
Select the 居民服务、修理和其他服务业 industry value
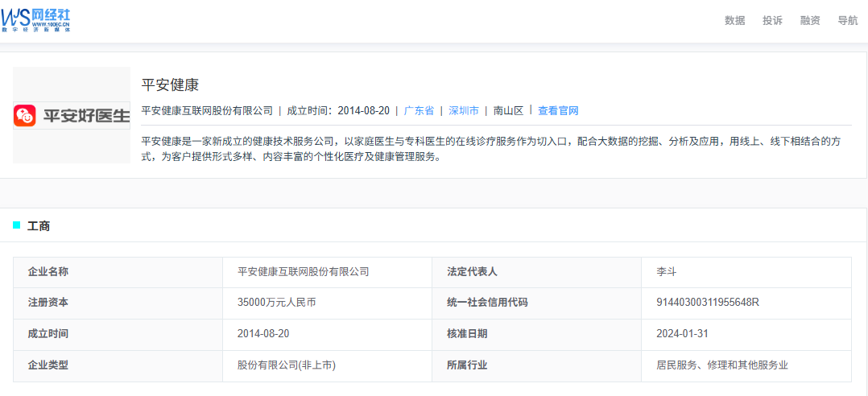coord(721,365)
